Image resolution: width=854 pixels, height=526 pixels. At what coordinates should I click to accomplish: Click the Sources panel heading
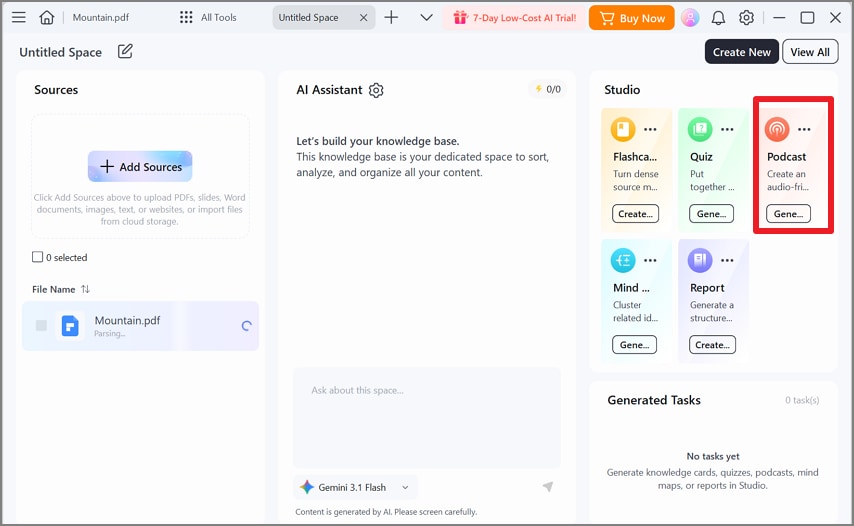56,90
